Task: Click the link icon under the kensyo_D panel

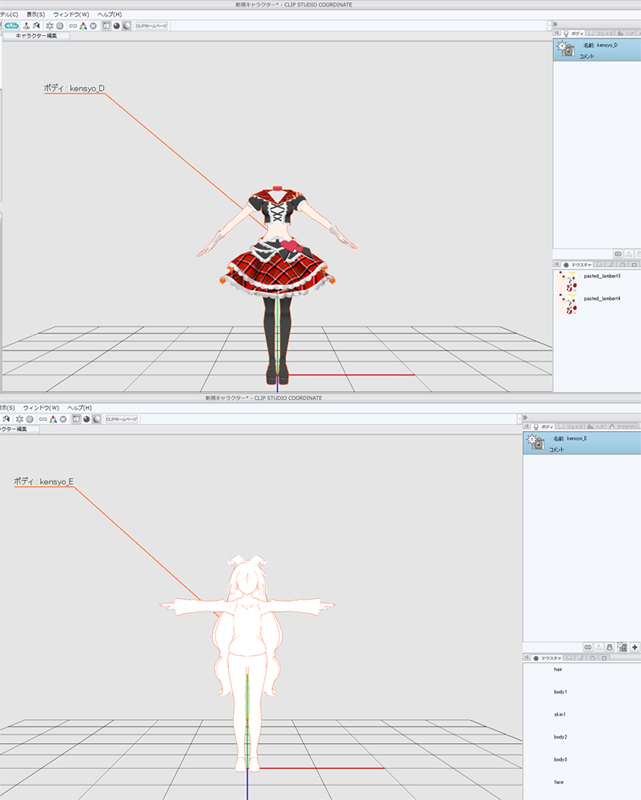Action: tap(618, 255)
